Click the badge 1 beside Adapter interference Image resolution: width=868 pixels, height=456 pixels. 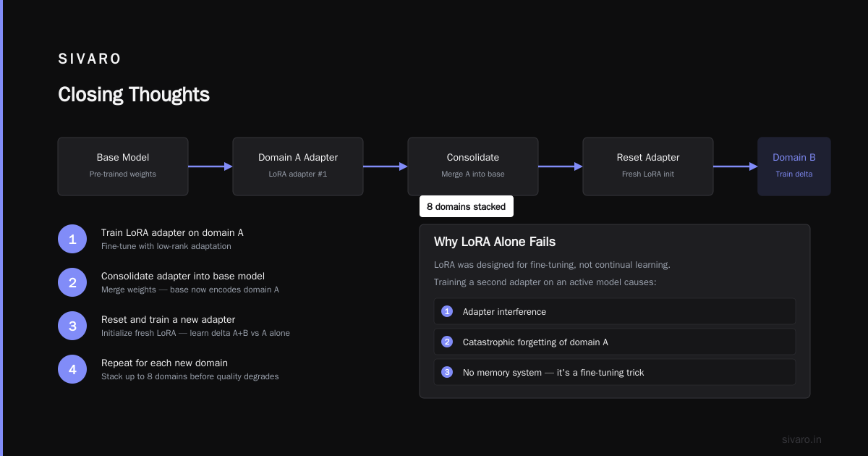(447, 311)
